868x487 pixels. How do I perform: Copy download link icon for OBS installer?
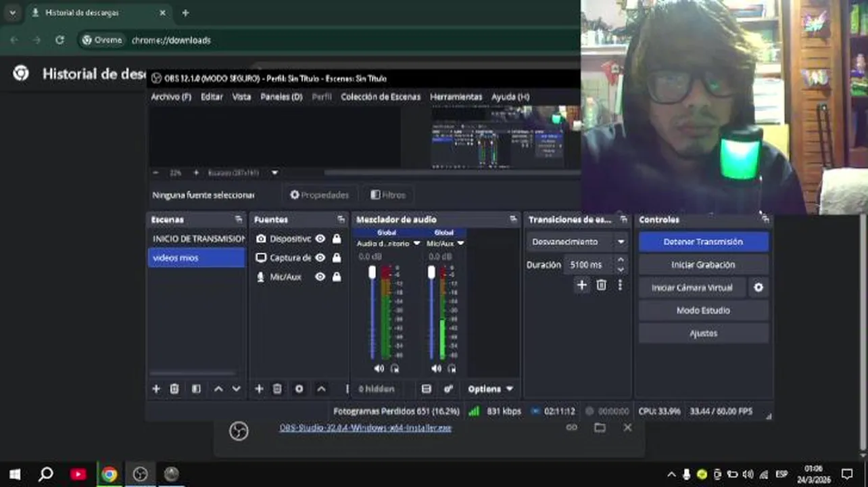click(x=572, y=427)
